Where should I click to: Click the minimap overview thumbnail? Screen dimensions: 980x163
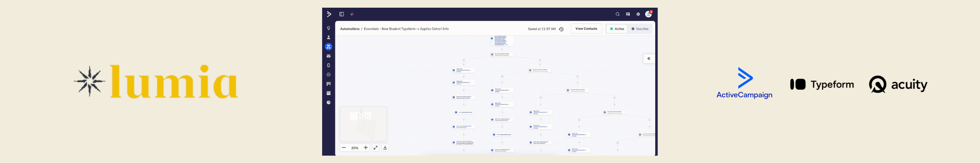[363, 124]
